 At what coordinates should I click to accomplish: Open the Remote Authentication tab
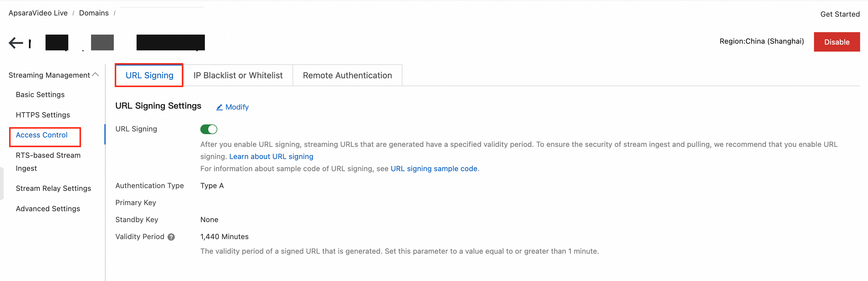pyautogui.click(x=347, y=75)
